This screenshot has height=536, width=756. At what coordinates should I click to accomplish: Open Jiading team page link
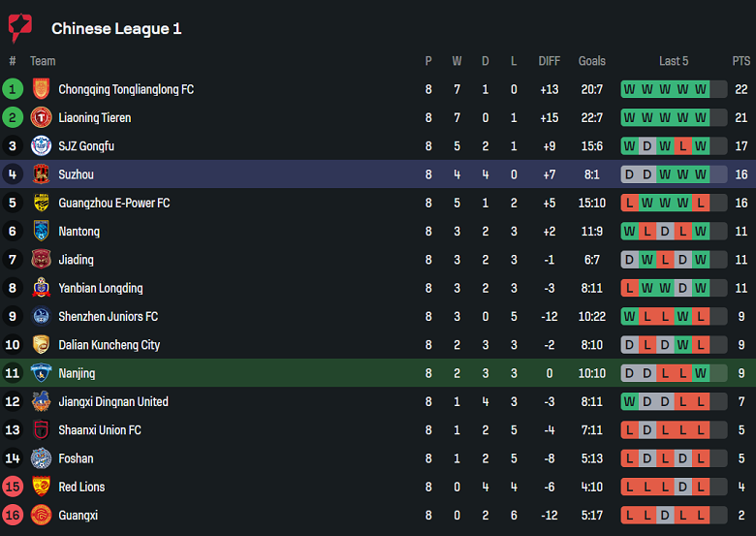[77, 260]
